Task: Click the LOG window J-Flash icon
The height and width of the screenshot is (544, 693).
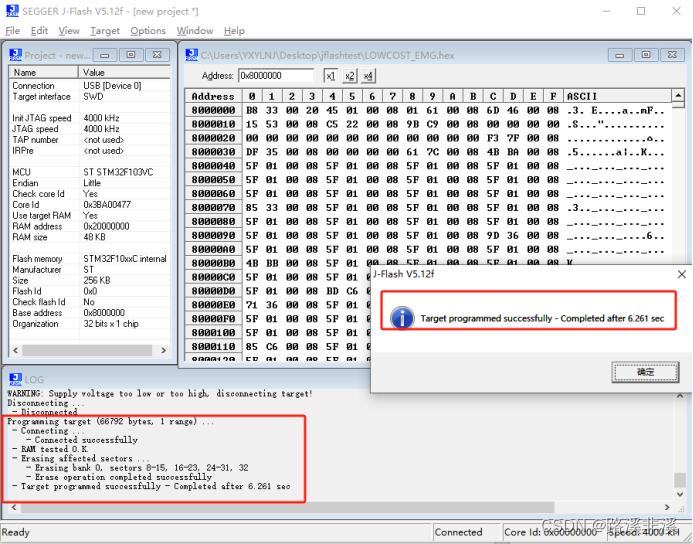Action: pos(15,379)
